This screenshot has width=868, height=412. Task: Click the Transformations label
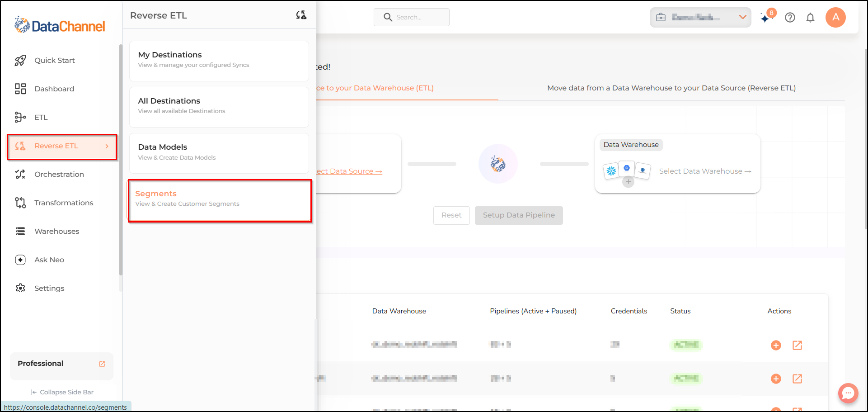(x=64, y=203)
